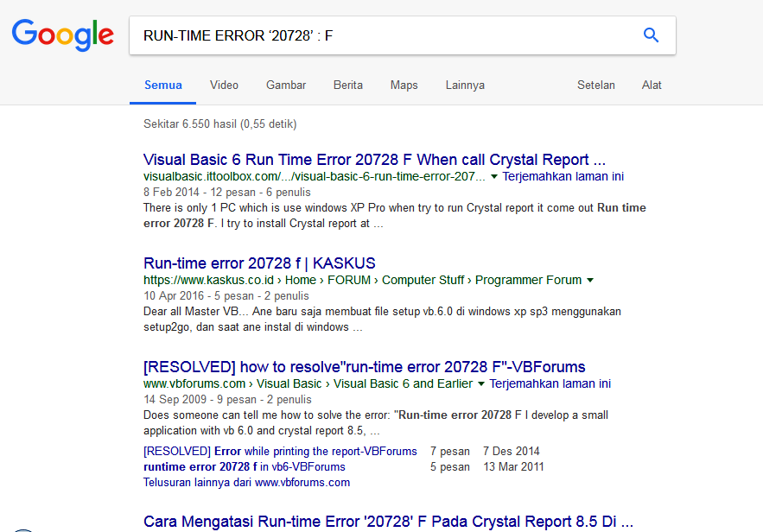Open the Alat search tools

click(651, 85)
